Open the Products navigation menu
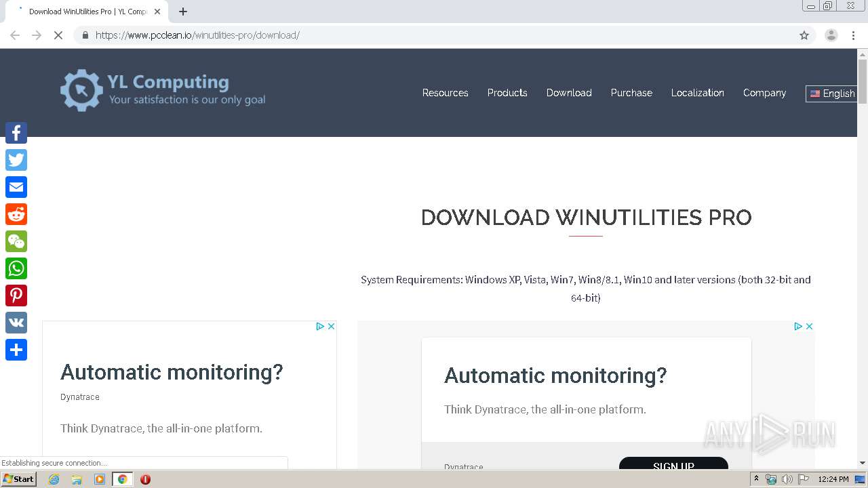This screenshot has height=488, width=868. [507, 93]
